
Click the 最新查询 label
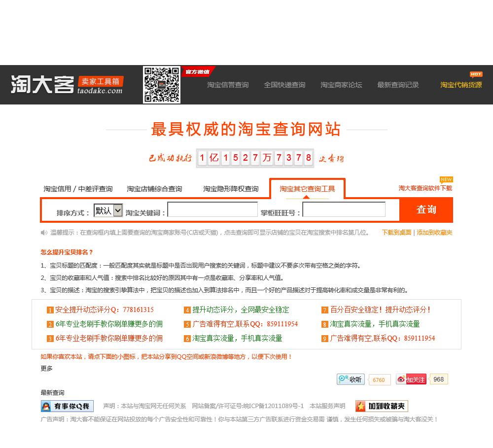[x=53, y=393]
